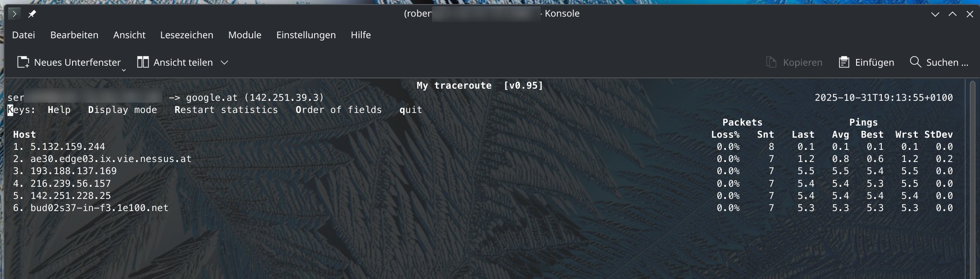Open the Hilfe menu
This screenshot has height=279, width=980.
(x=360, y=35)
